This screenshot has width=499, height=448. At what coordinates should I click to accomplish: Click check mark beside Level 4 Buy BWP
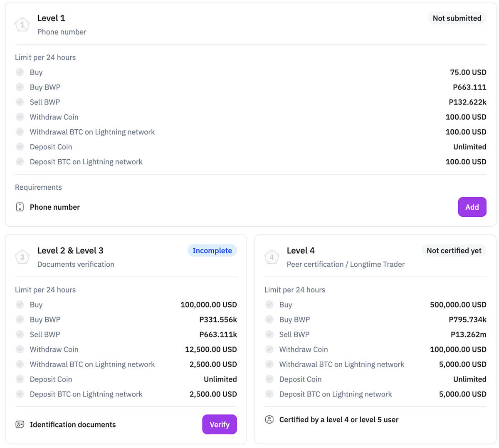[x=269, y=319]
